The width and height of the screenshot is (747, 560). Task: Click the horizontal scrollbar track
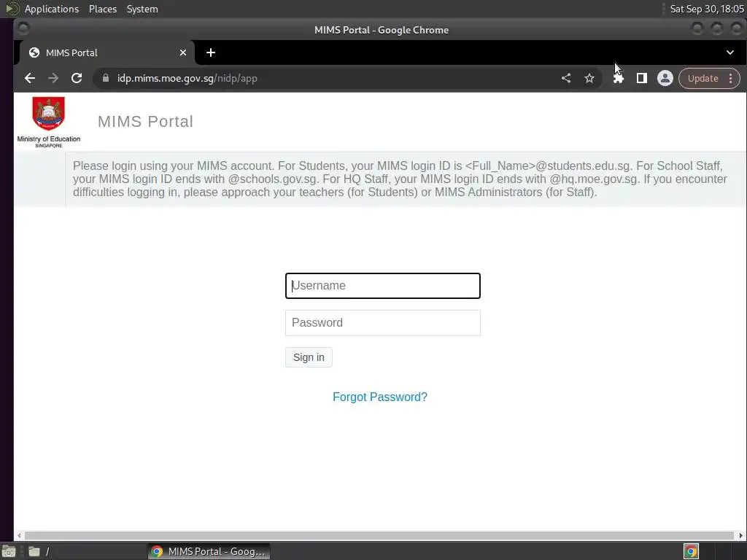click(379, 536)
